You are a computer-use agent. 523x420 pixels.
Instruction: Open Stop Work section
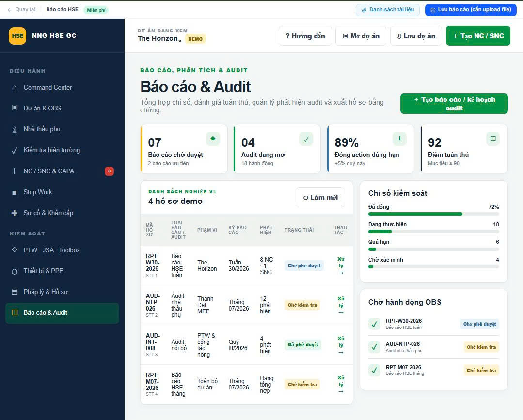coord(62,192)
